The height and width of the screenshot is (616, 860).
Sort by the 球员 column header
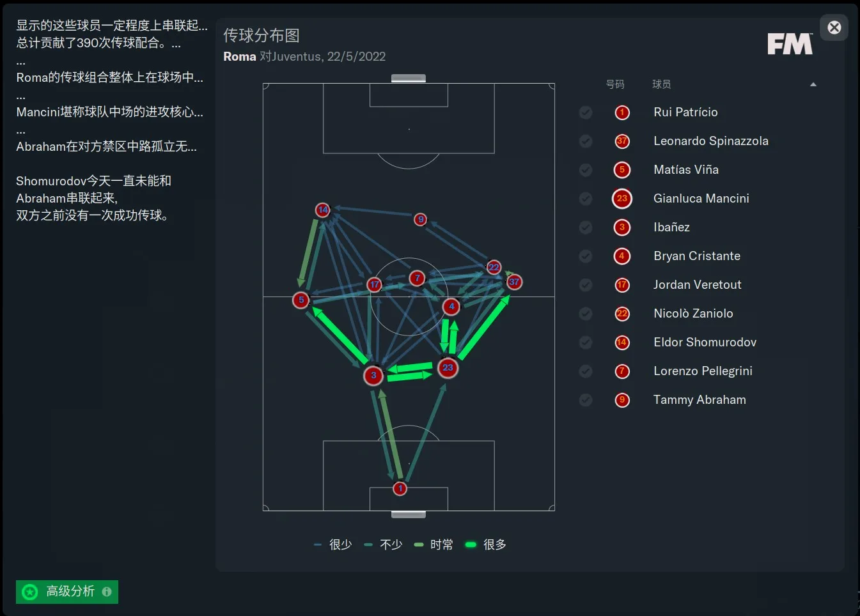662,84
